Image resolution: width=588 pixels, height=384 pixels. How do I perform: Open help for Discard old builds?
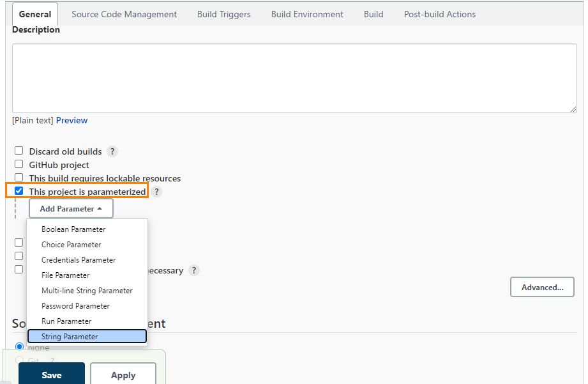(112, 151)
